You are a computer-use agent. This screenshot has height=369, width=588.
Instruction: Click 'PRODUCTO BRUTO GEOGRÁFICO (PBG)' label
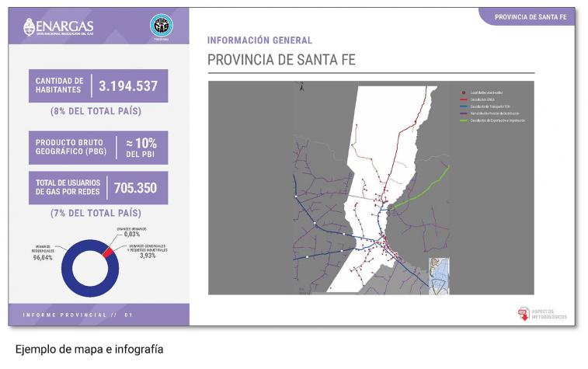(x=71, y=147)
